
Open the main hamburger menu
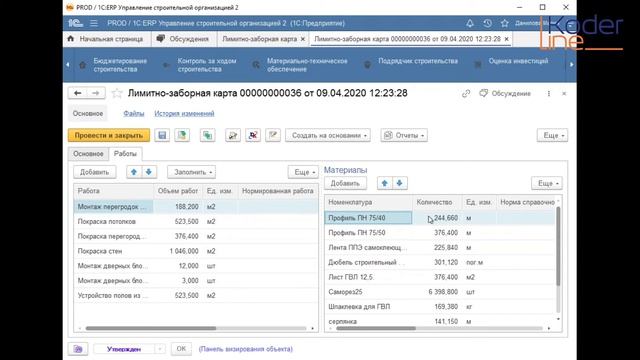point(93,23)
